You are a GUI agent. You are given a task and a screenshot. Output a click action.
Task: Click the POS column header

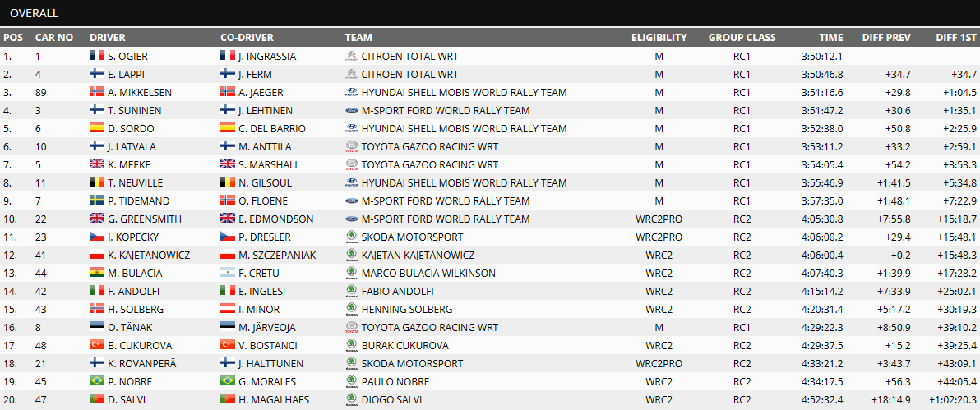(x=13, y=38)
